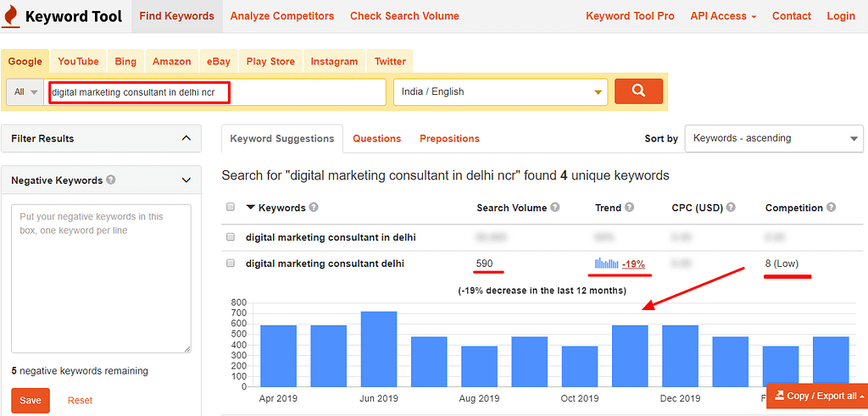Image resolution: width=868 pixels, height=416 pixels.
Task: Reset the negative keywords
Action: 81,401
